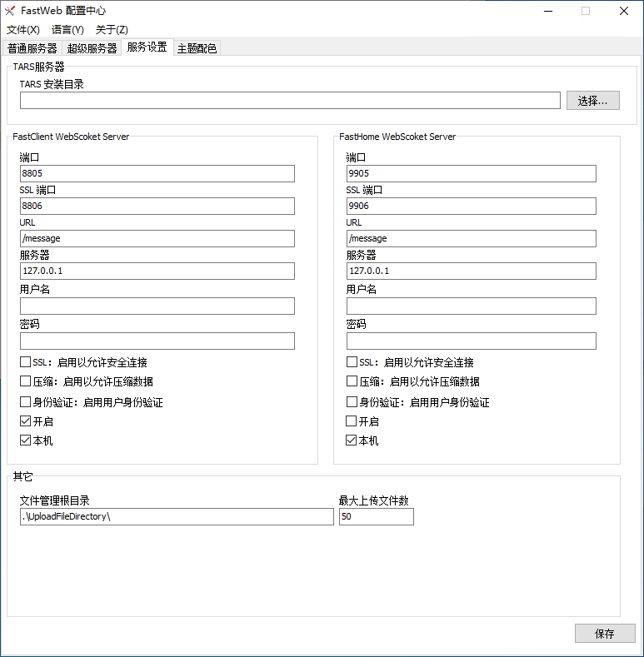Uncheck 本机 in FastHome section

click(352, 440)
